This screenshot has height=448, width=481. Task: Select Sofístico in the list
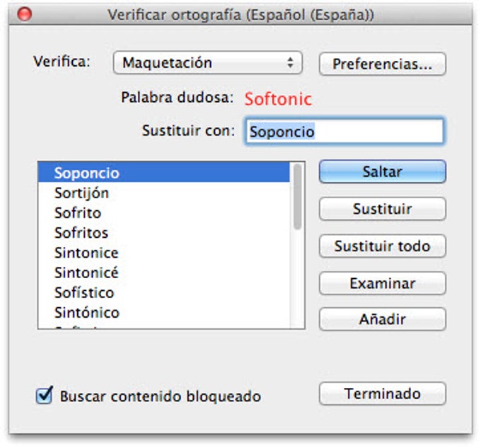point(164,293)
